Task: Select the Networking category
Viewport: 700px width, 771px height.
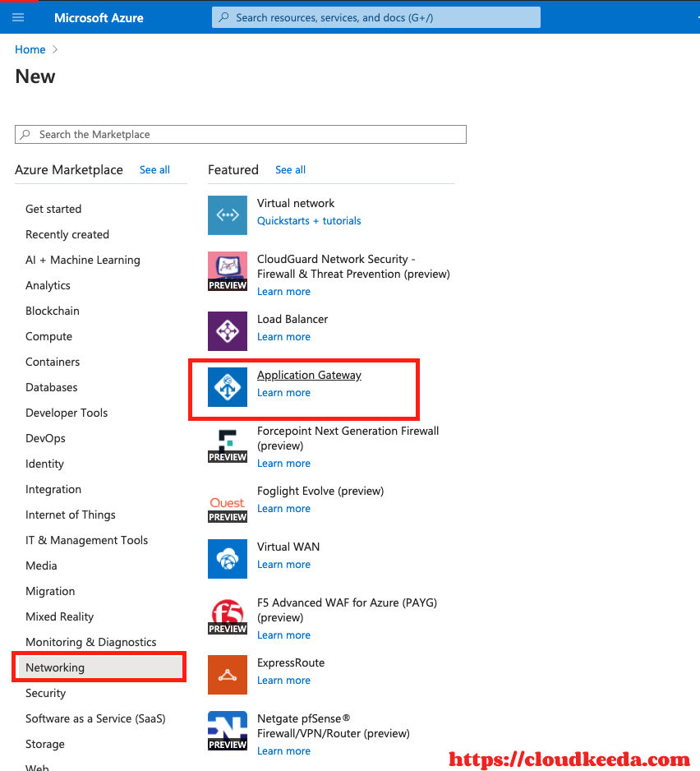Action: pos(99,667)
